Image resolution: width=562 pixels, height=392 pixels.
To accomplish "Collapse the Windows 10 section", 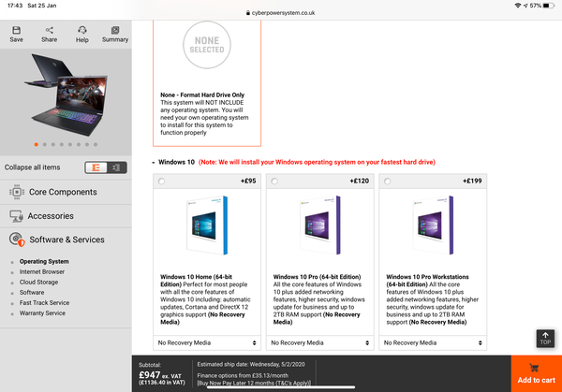I will coord(154,163).
